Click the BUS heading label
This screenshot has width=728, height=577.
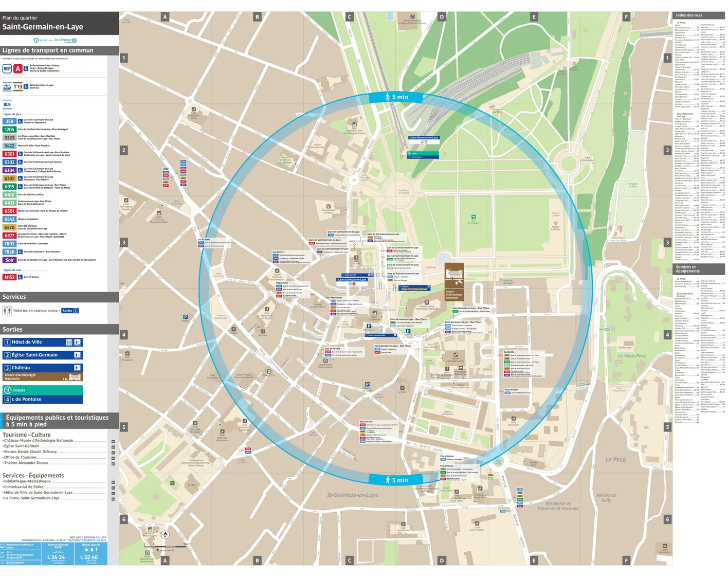pos(7,104)
